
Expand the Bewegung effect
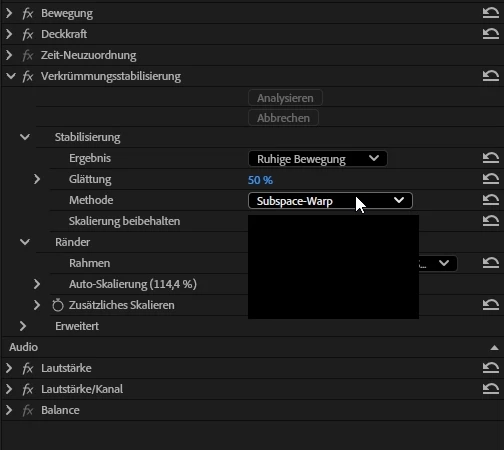[9, 13]
